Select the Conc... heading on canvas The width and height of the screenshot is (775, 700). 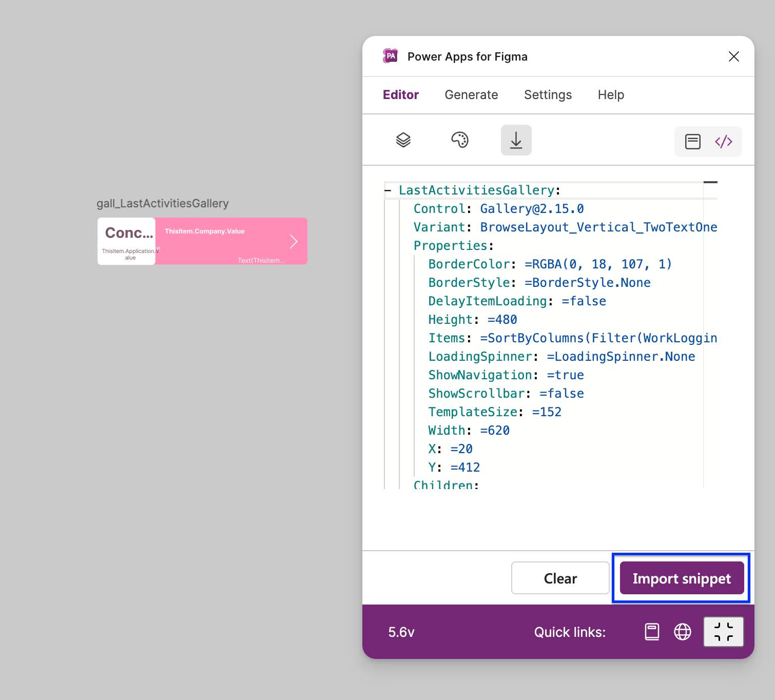[x=129, y=233]
